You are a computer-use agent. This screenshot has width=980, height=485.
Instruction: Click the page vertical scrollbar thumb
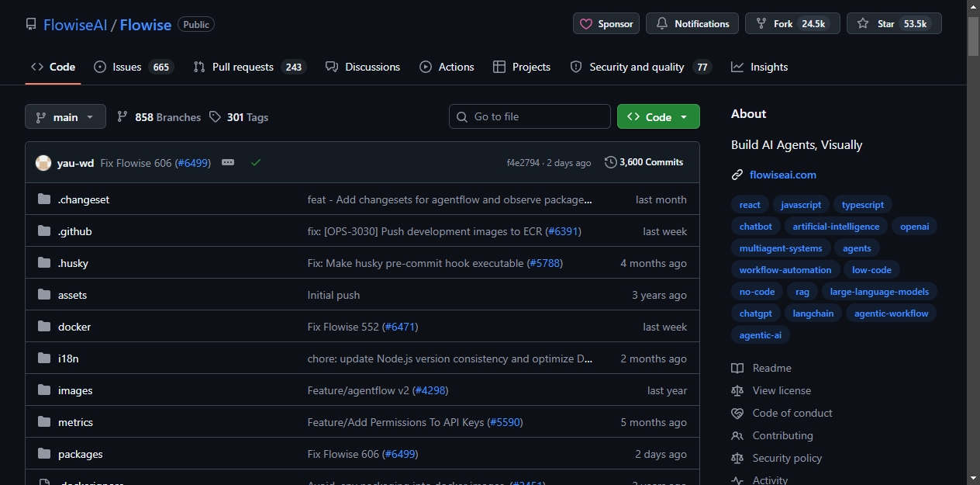tap(973, 36)
